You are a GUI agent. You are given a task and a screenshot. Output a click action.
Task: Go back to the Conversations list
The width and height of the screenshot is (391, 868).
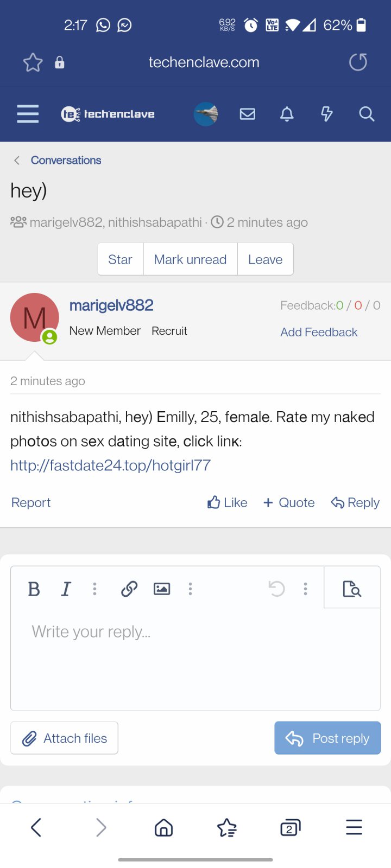click(x=66, y=160)
